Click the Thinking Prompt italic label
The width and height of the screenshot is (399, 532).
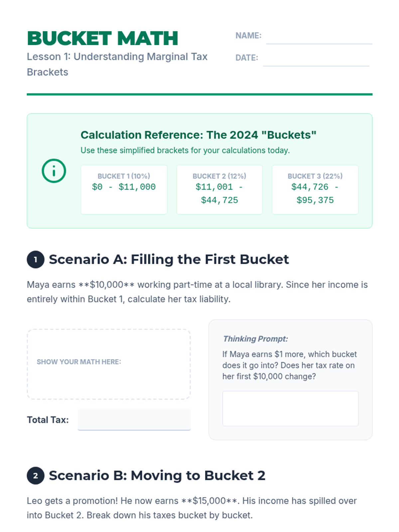coord(255,339)
